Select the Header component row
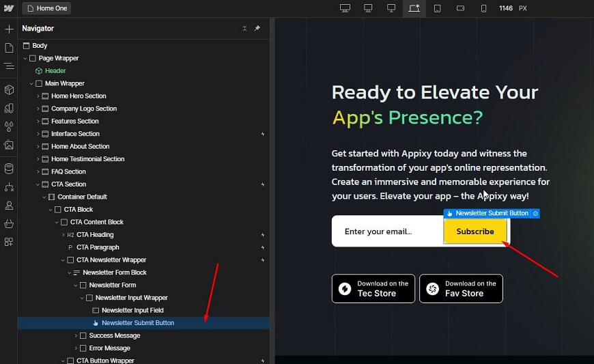 pyautogui.click(x=143, y=71)
